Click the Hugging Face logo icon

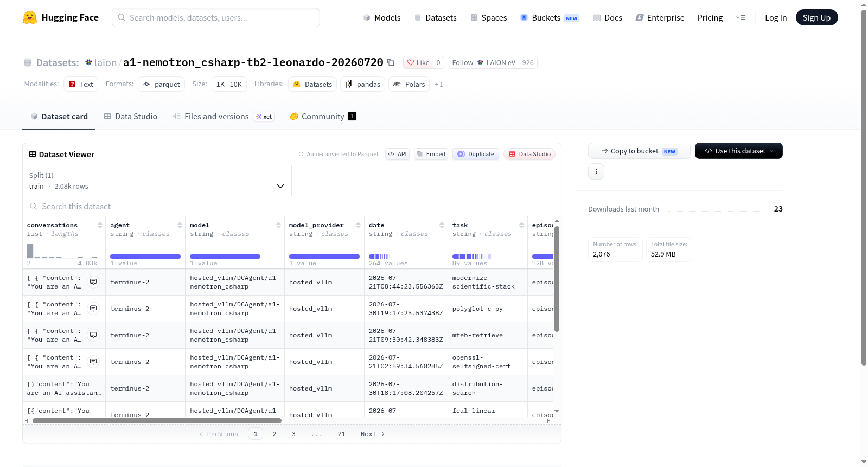(30, 17)
